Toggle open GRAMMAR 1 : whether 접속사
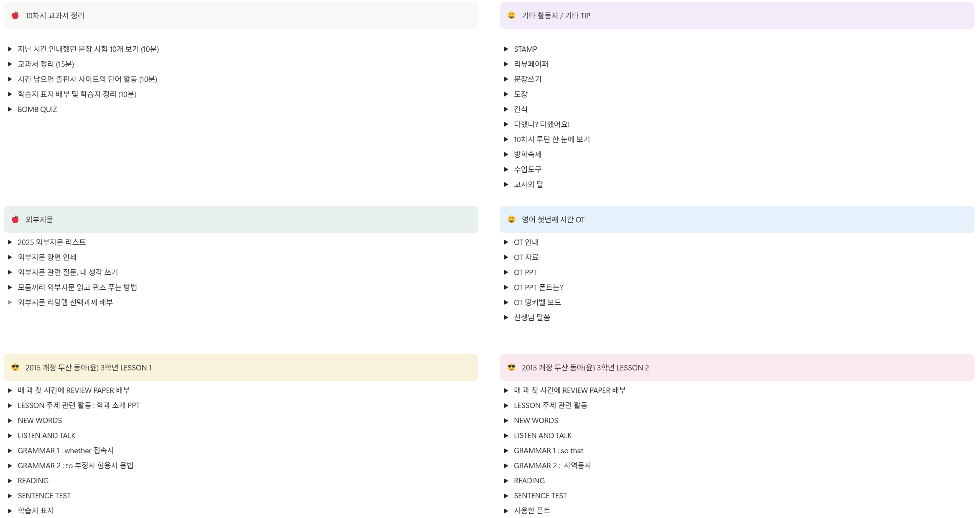 tap(10, 451)
